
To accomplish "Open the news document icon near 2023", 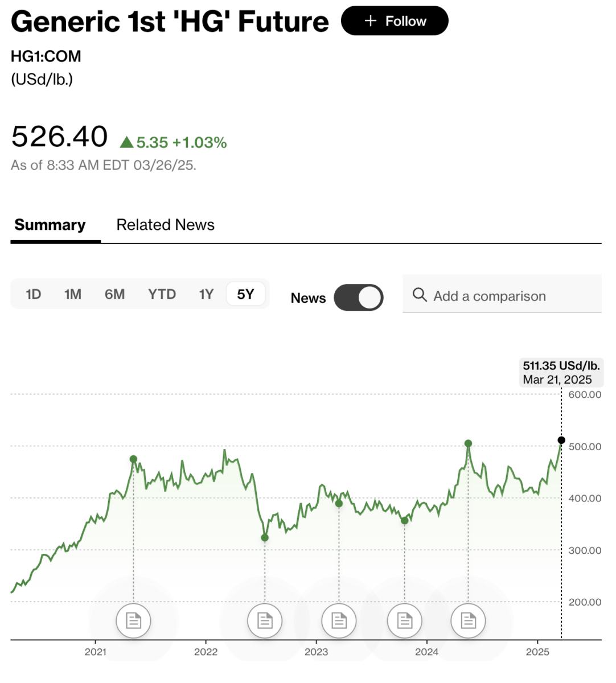I will [339, 620].
